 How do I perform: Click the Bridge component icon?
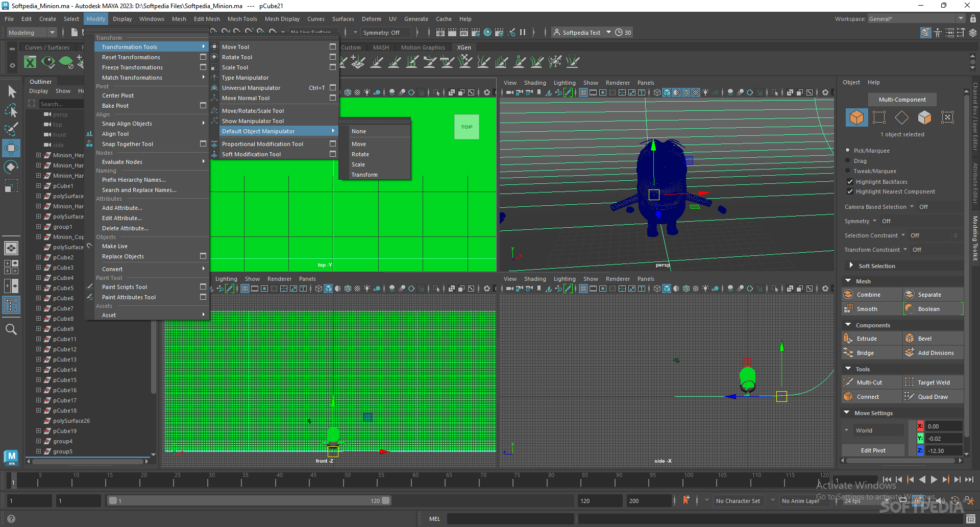pyautogui.click(x=848, y=353)
